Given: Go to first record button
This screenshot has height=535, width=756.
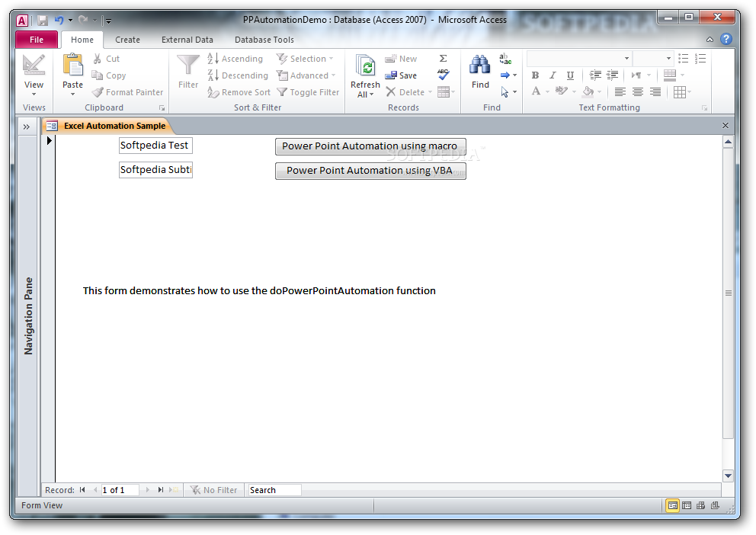Looking at the screenshot, I should pyautogui.click(x=82, y=490).
